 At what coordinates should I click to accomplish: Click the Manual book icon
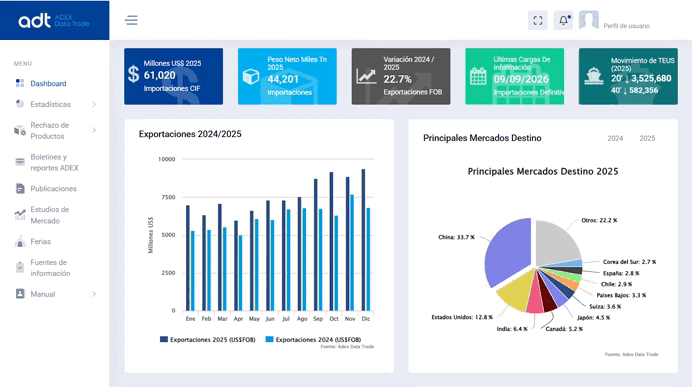coord(20,294)
